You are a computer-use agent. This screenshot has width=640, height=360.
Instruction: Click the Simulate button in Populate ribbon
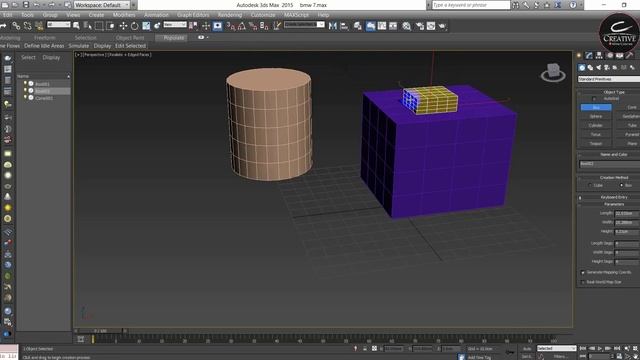click(79, 46)
